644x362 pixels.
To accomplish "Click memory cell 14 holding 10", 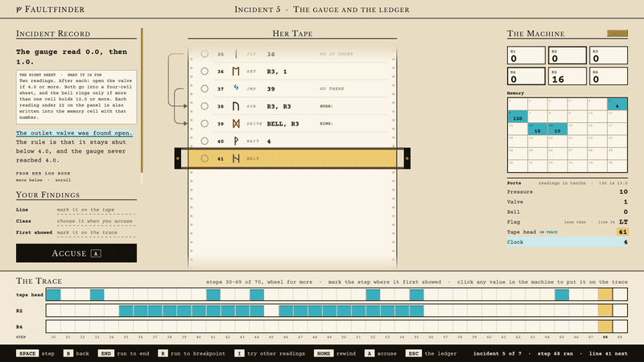I will pos(557,129).
